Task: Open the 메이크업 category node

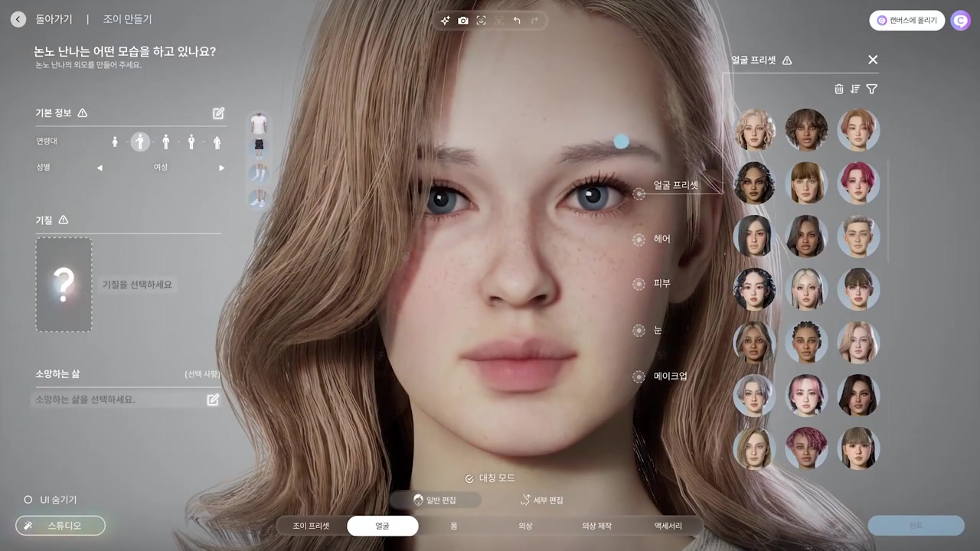Action: (639, 377)
